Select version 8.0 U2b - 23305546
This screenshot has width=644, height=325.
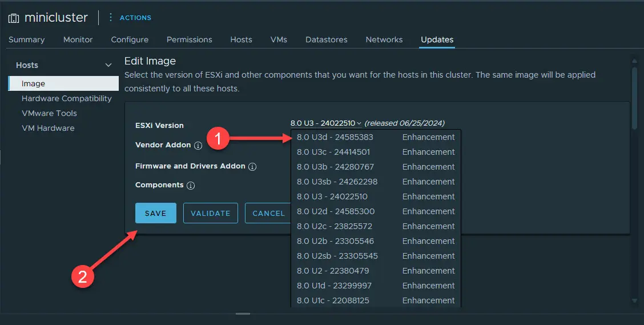pyautogui.click(x=376, y=241)
